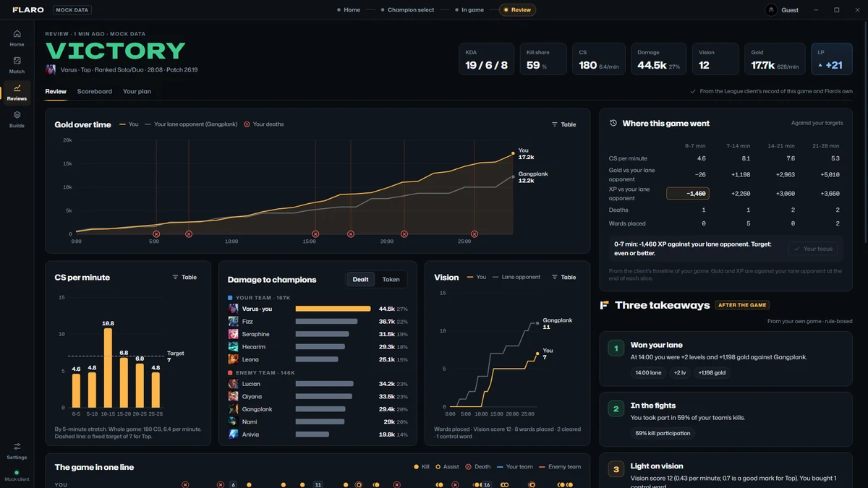Open the In the fights takeaway card
This screenshot has height=488, width=868.
pos(726,420)
